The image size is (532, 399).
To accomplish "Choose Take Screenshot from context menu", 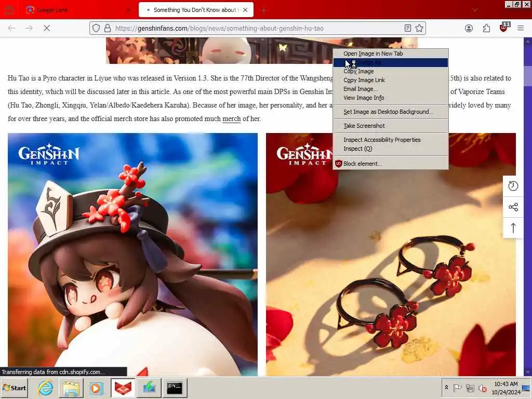I will click(x=391, y=126).
